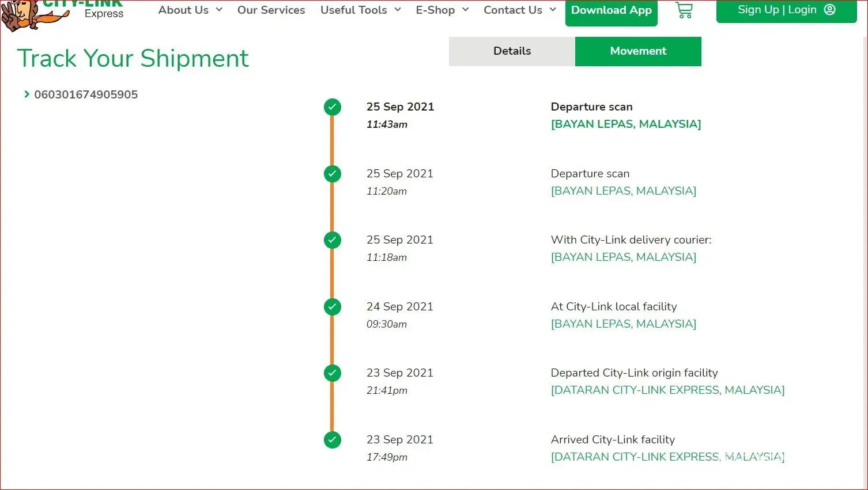Open the shopping cart icon
868x490 pixels.
pyautogui.click(x=684, y=10)
